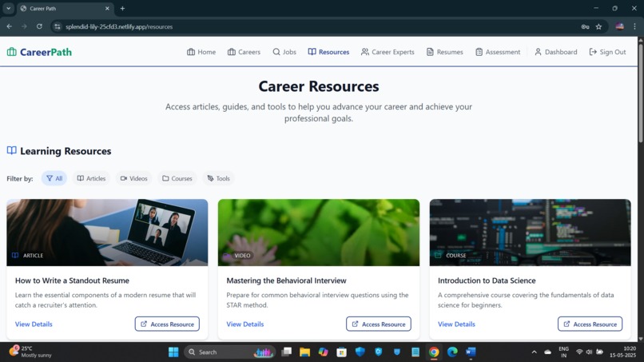Switch to Google Chrome on taskbar

[434, 352]
